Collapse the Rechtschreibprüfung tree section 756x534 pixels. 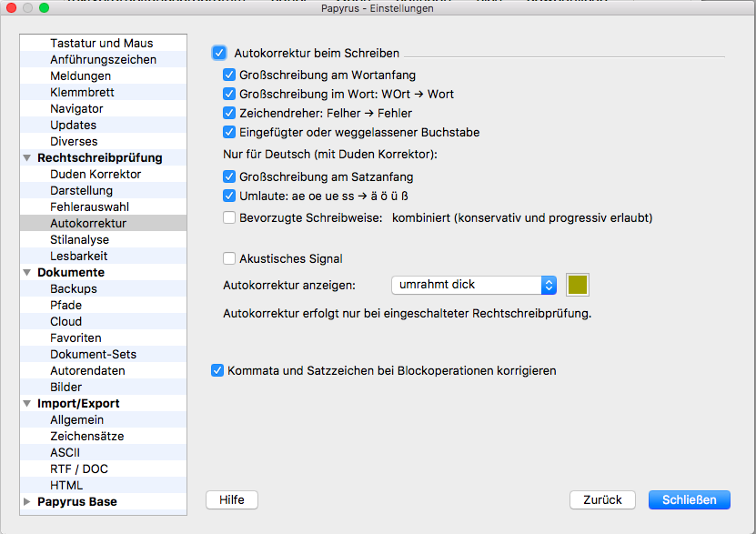coord(27,158)
